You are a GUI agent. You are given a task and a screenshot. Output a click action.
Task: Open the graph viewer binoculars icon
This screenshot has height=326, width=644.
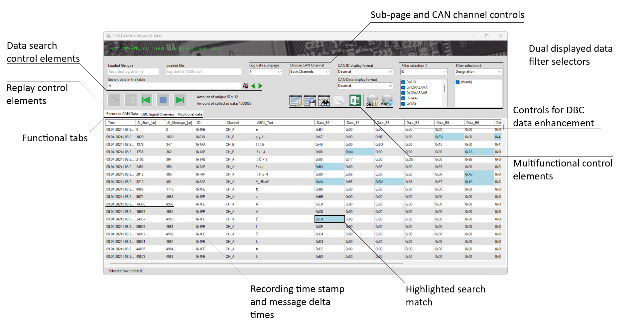coord(324,100)
